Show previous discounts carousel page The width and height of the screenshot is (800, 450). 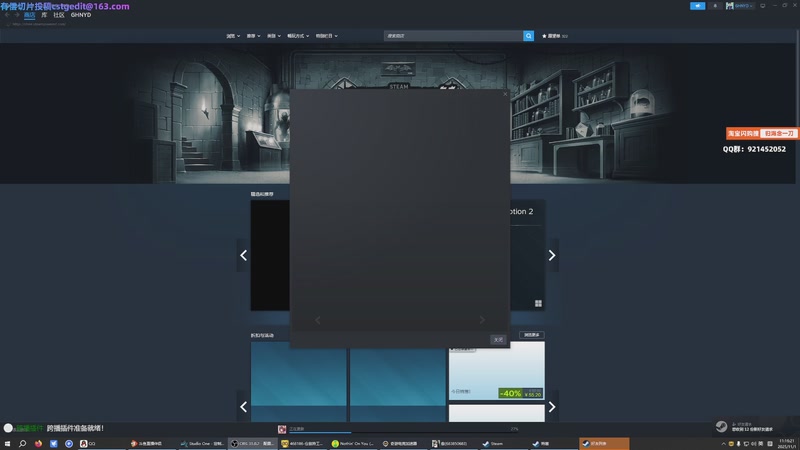pyautogui.click(x=243, y=407)
